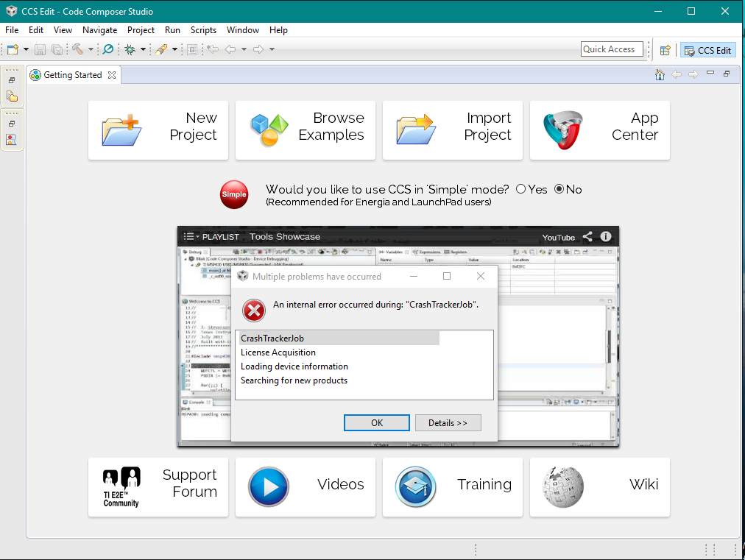The height and width of the screenshot is (560, 745).
Task: Click the red Simple mode icon
Action: click(x=234, y=194)
